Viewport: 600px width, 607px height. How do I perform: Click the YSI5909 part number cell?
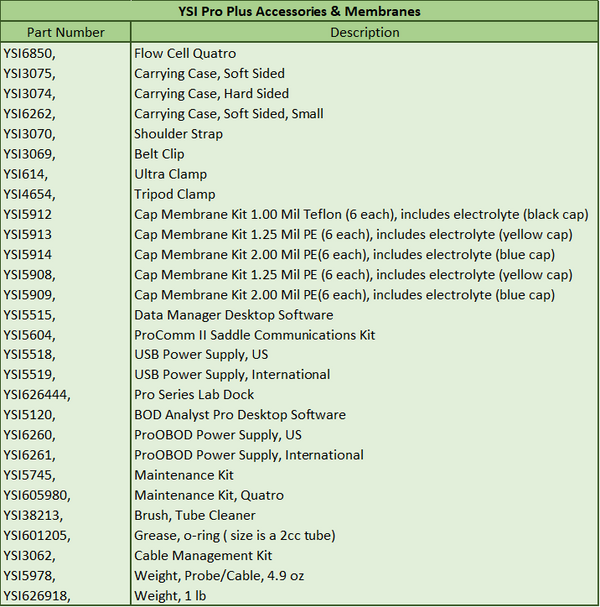tap(65, 295)
